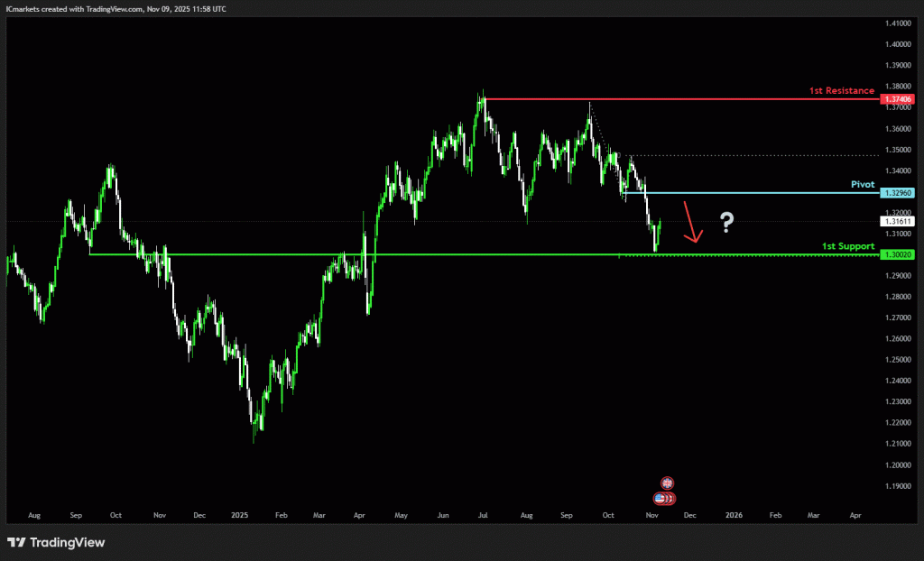Click the green 1.30020 support price tag
Viewport: 924px width, 561px height.
pos(899,254)
